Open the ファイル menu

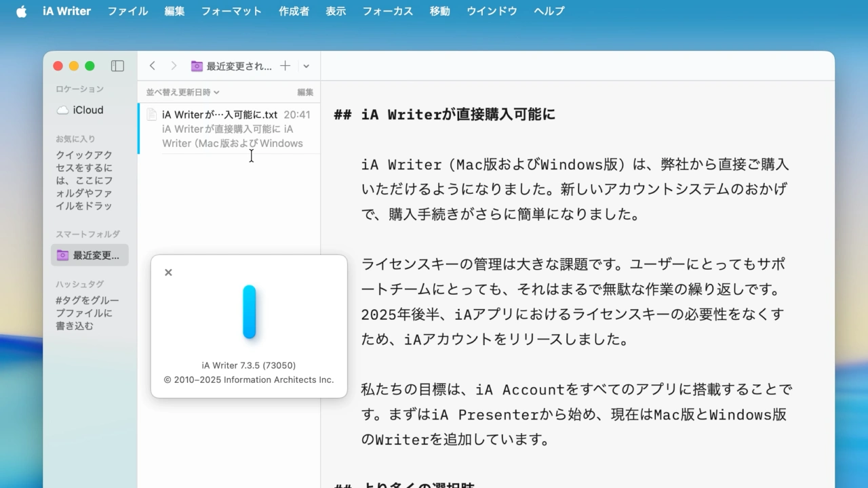click(x=127, y=12)
